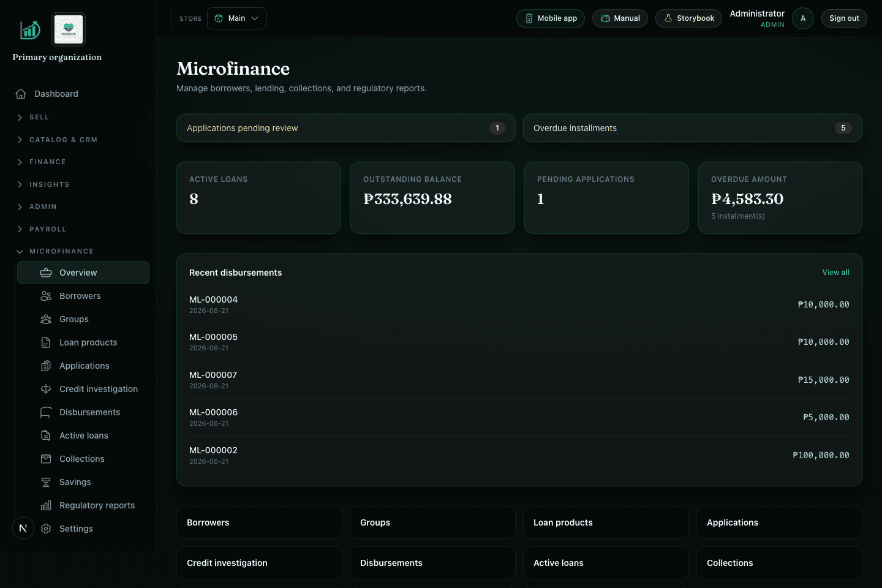Click the Overview briefcase icon
Image resolution: width=882 pixels, height=588 pixels.
pyautogui.click(x=46, y=273)
